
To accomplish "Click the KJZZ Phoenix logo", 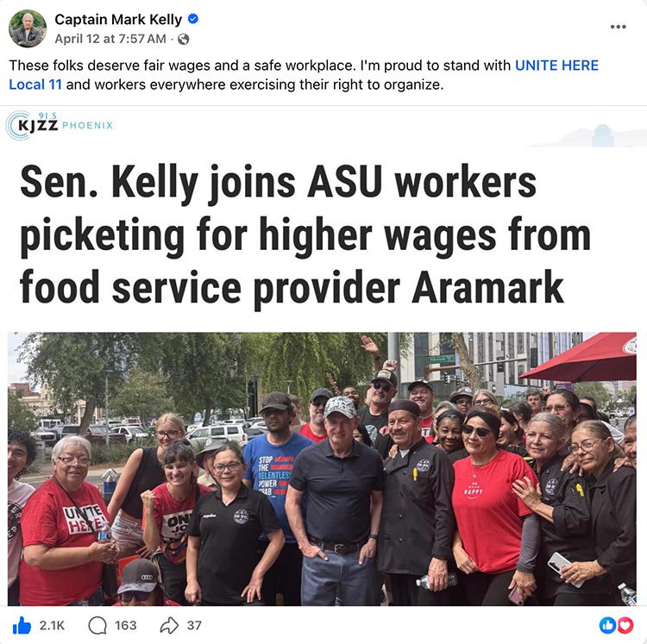I will pyautogui.click(x=60, y=125).
